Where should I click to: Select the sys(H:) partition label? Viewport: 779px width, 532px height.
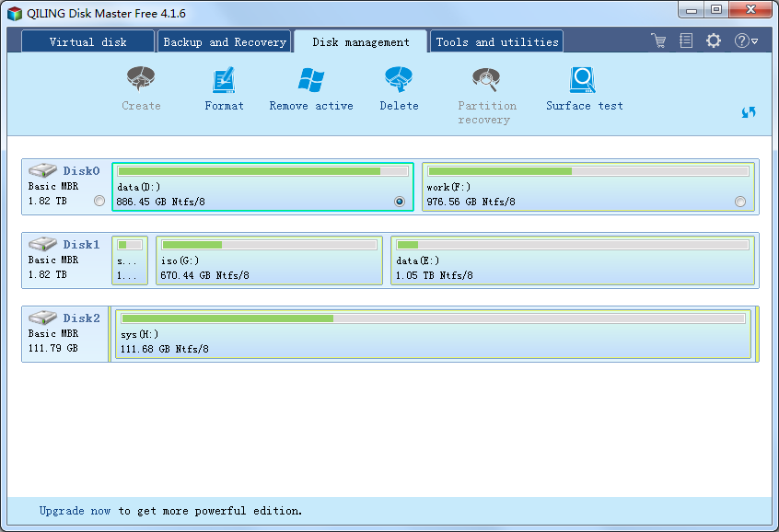tap(140, 334)
